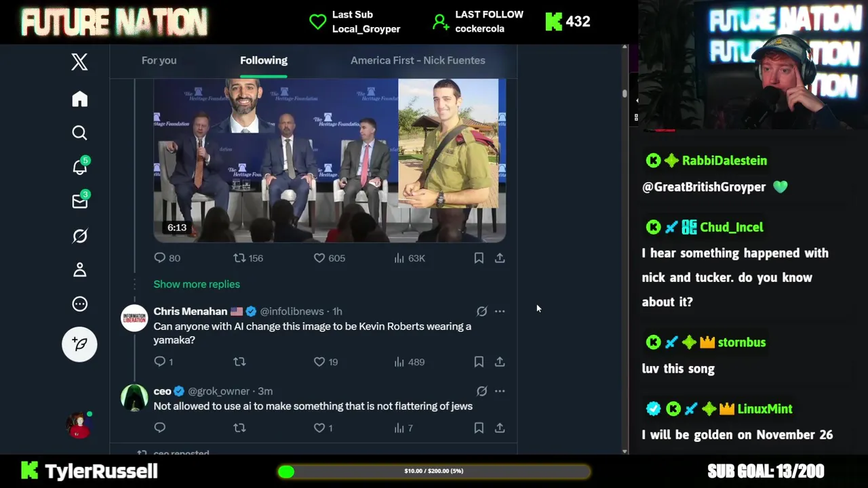Share the ceo post
Image resolution: width=868 pixels, height=488 pixels.
click(x=500, y=428)
